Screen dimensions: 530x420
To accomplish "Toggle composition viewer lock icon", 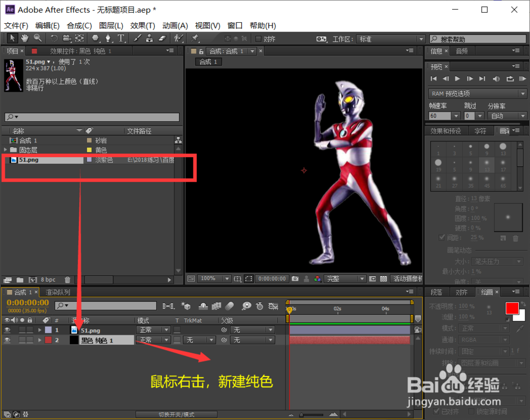I will pyautogui.click(x=201, y=51).
